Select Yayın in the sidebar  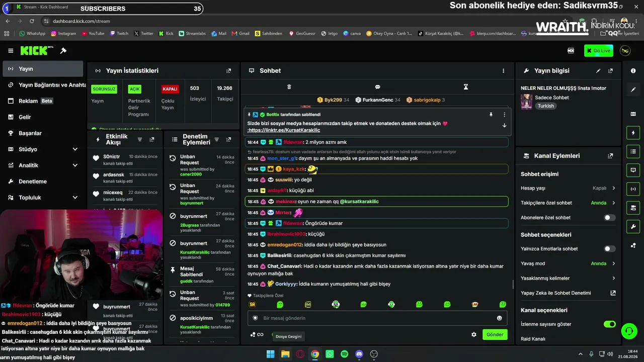pyautogui.click(x=43, y=69)
